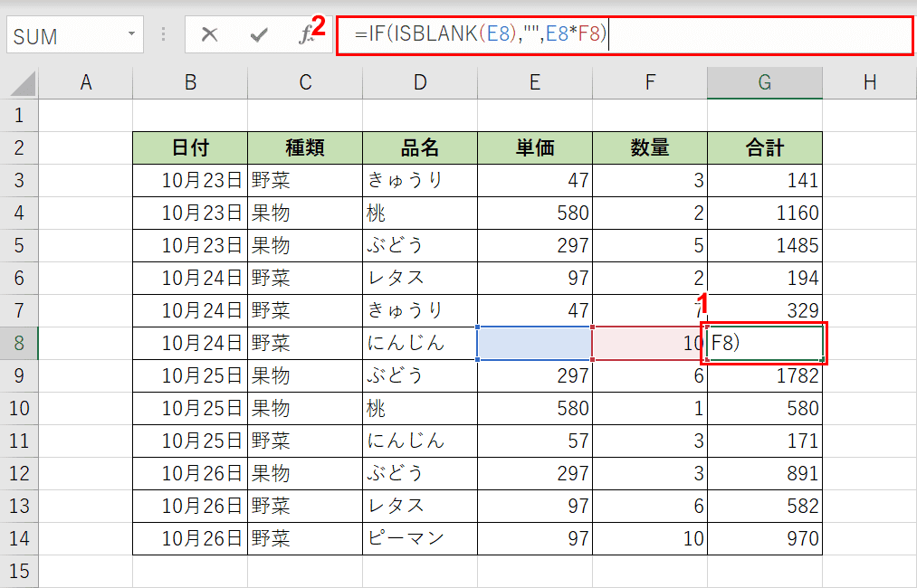Select the total cell 1485

[765, 245]
